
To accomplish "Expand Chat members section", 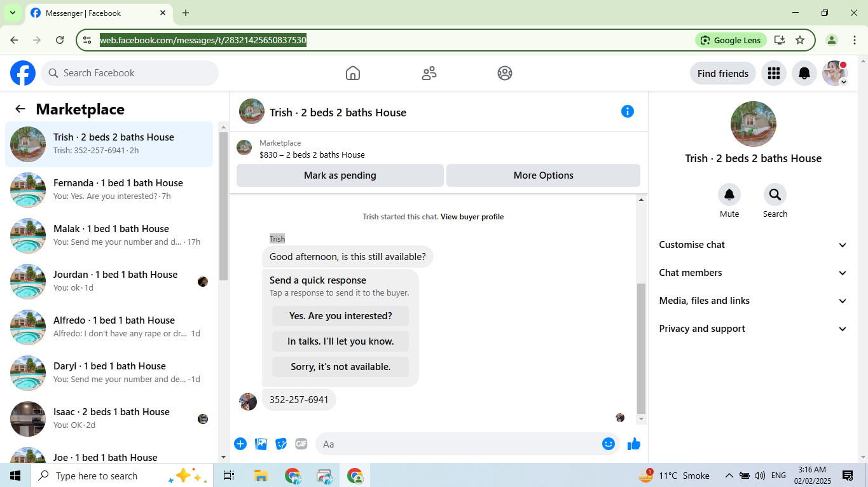I will [754, 273].
